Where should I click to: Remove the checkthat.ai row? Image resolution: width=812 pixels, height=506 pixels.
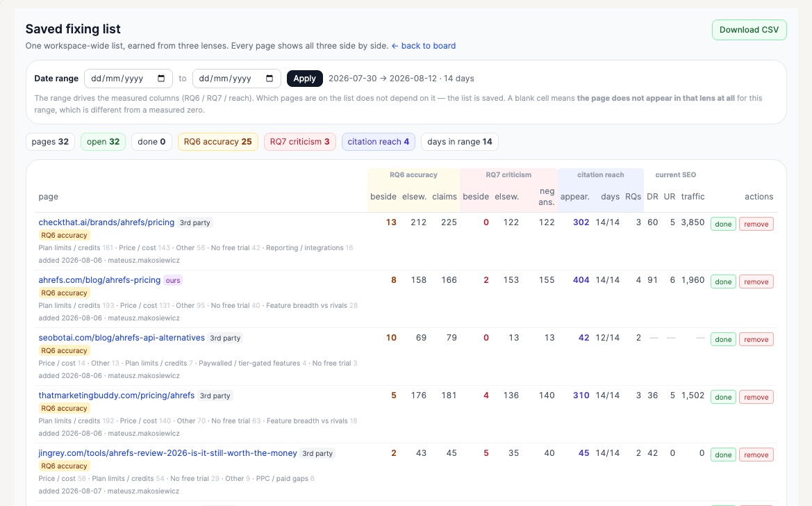(756, 224)
